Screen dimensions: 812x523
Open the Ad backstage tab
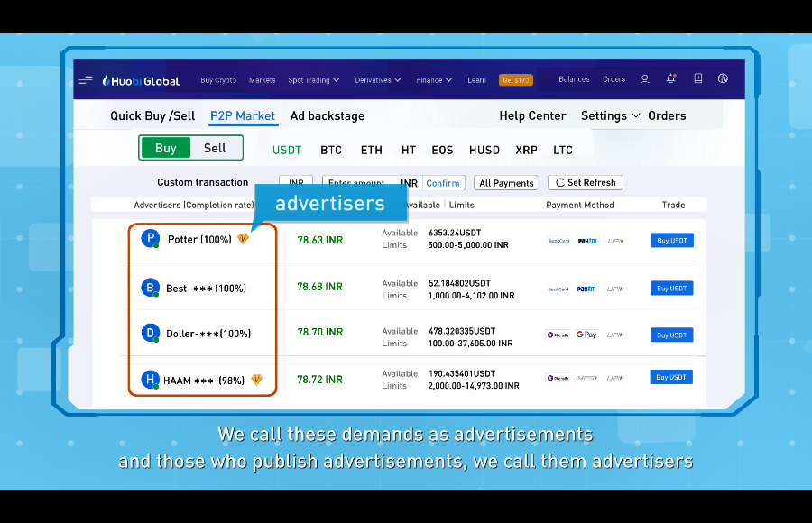328,116
